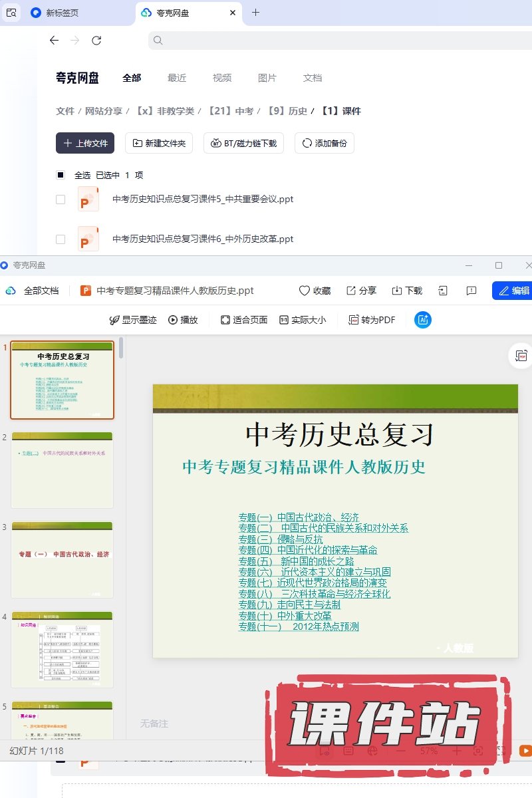Viewport: 532px width, 798px height.
Task: Click 适合页面 fit page icon
Action: pos(244,320)
